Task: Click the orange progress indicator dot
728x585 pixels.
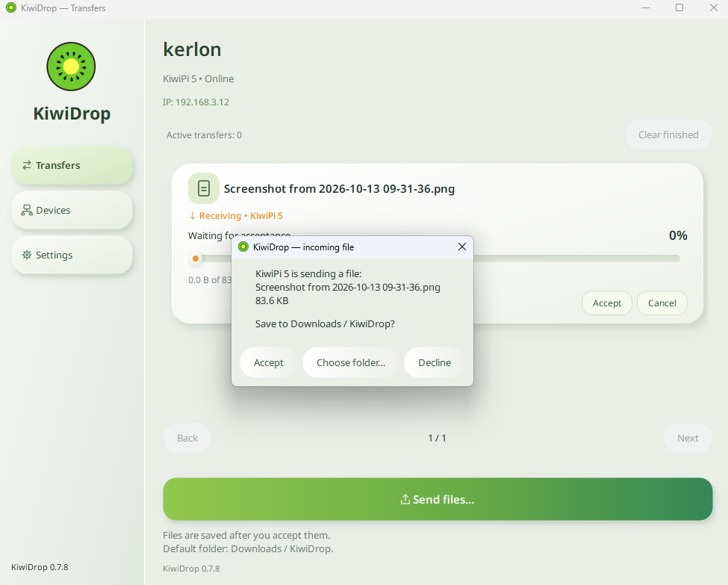Action: tap(196, 259)
